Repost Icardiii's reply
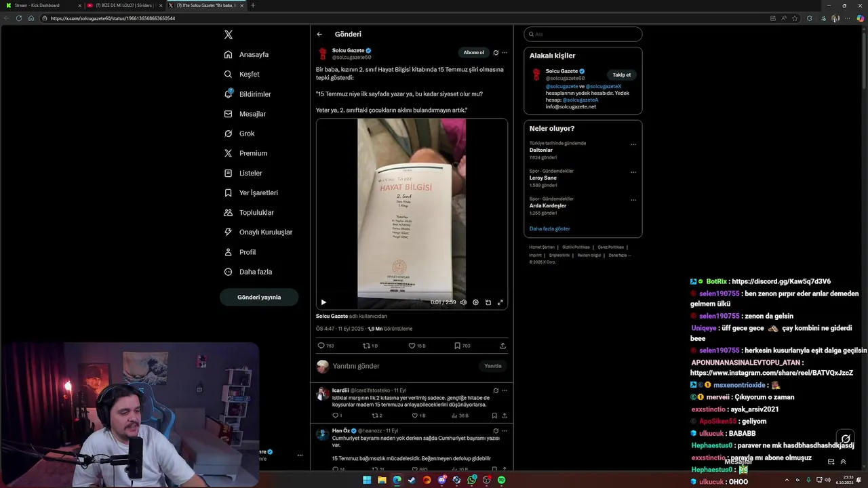Viewport: 868px width, 488px height. [x=377, y=415]
